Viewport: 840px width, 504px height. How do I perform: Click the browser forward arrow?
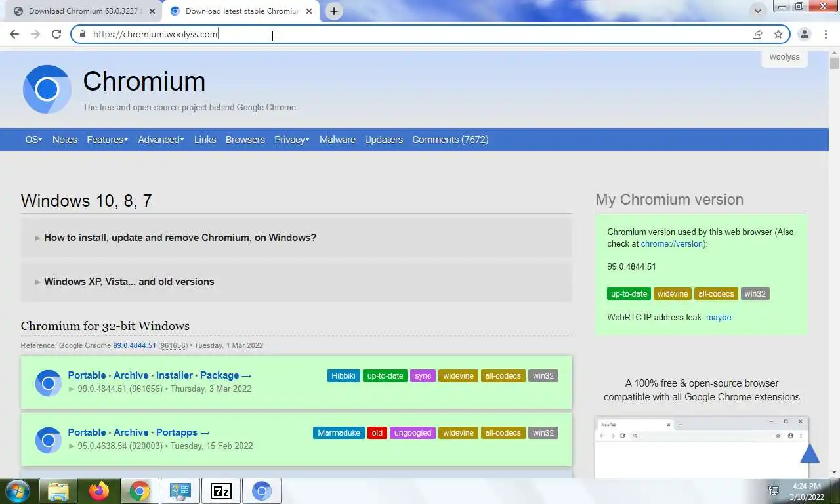tap(35, 34)
